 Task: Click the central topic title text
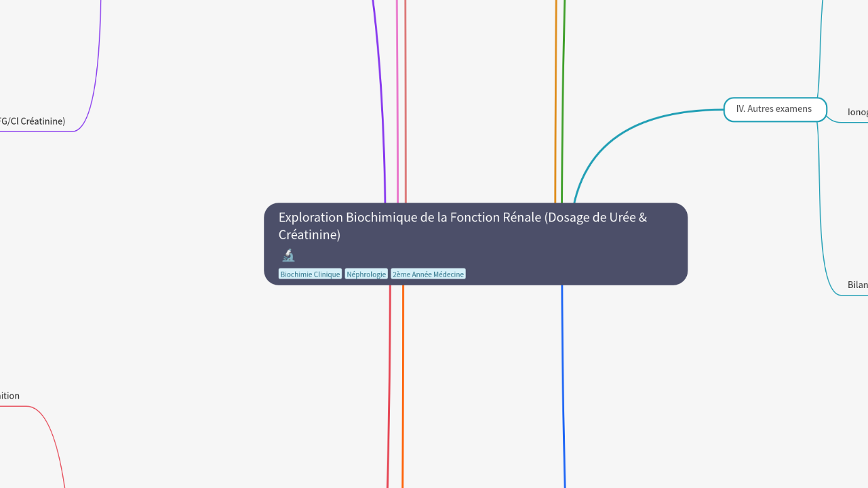[x=462, y=226]
